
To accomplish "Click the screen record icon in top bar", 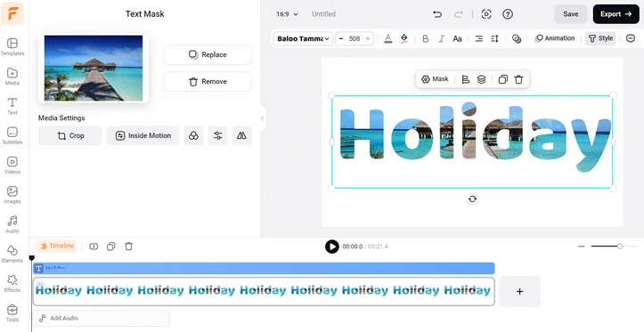I will (x=486, y=14).
